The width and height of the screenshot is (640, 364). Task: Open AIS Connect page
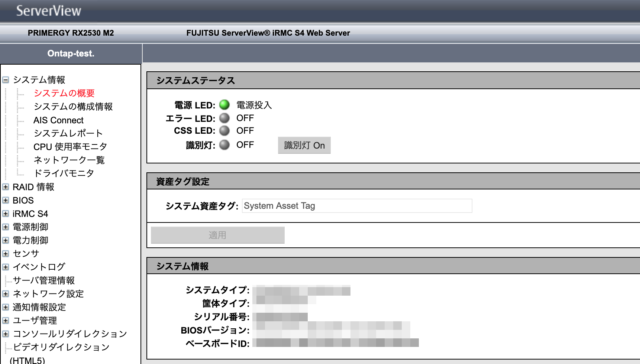click(x=58, y=120)
